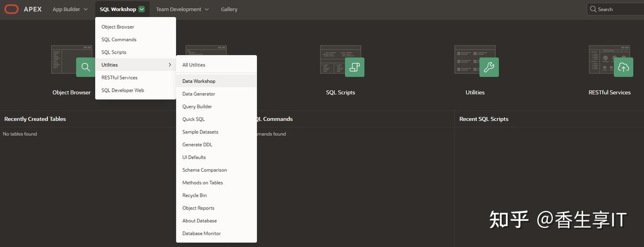Screen dimensions: 644x247
Task: Click the RESTful Services tile label
Action: 610,93
